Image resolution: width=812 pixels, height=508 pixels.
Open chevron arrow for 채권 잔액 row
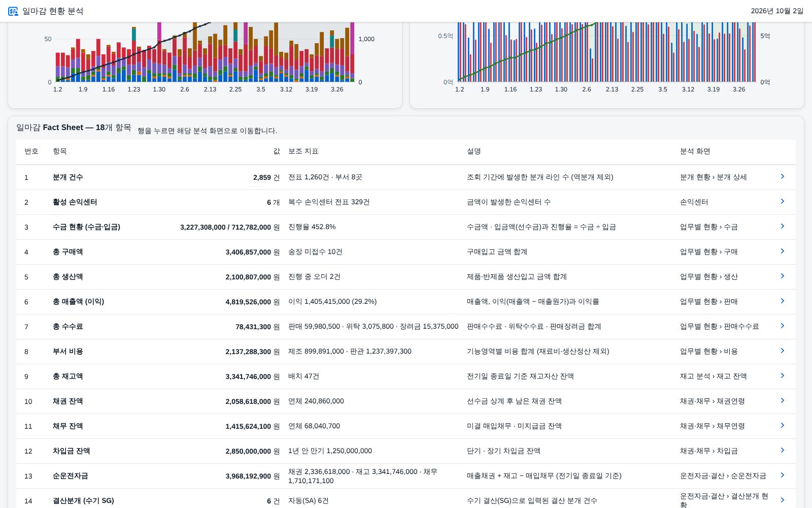point(782,400)
